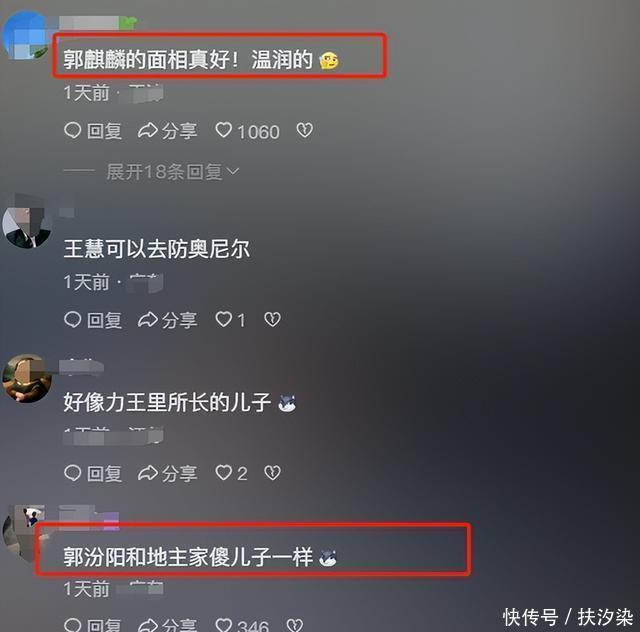Share the 郭麒麟的面相真好 comment

click(x=167, y=131)
